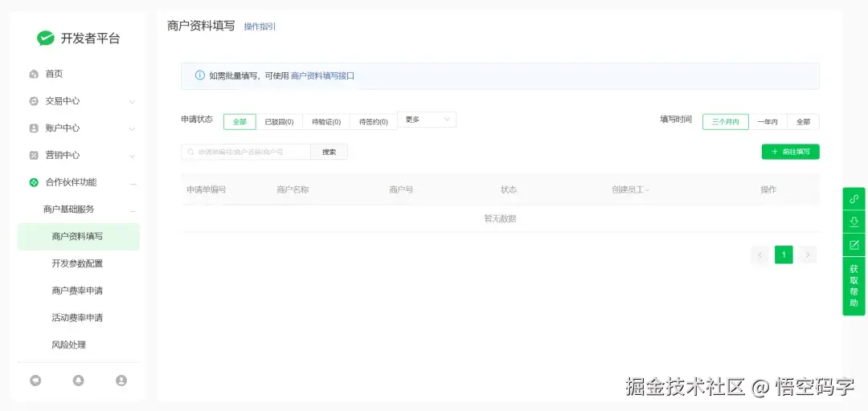Click page number 1 in pagination

784,255
